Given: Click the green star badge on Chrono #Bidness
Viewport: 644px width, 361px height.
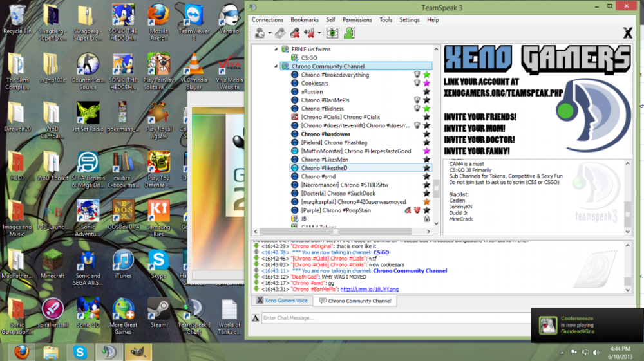Looking at the screenshot, I should tap(427, 109).
